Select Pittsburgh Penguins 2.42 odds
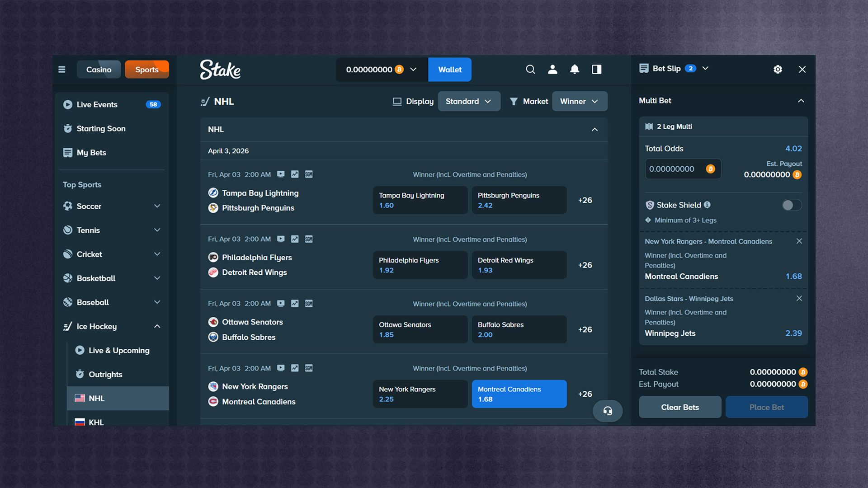868x488 pixels. (x=519, y=200)
